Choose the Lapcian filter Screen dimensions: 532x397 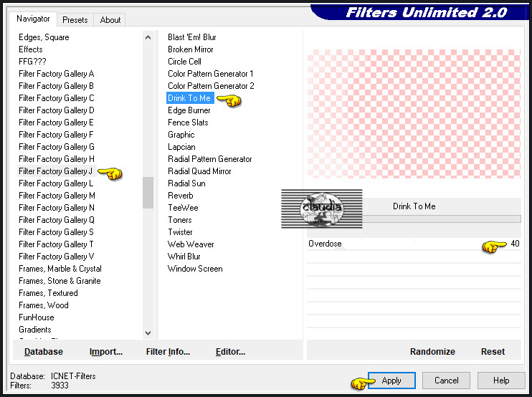click(x=181, y=147)
